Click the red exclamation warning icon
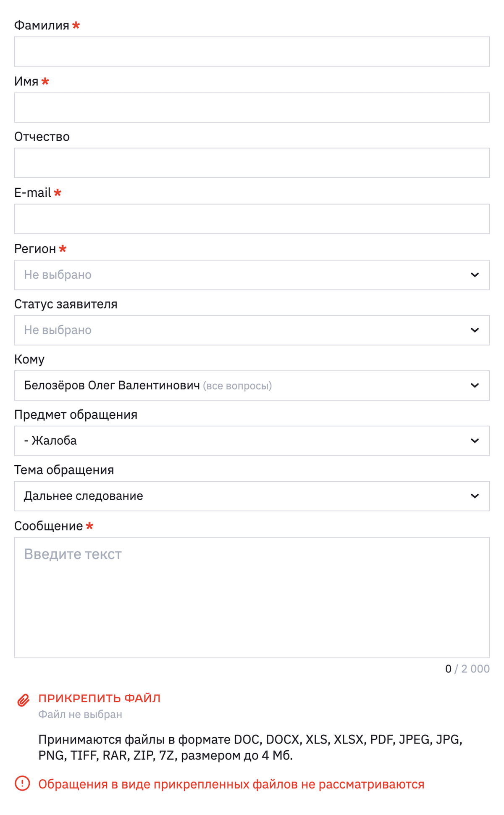 tap(22, 783)
